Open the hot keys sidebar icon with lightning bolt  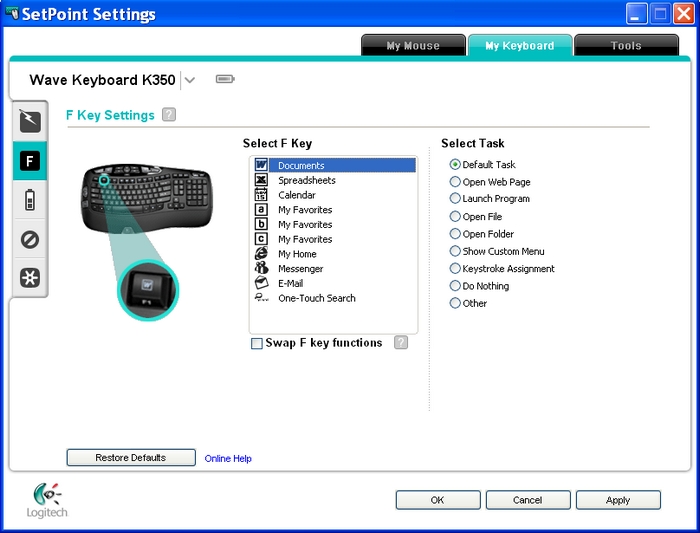30,121
